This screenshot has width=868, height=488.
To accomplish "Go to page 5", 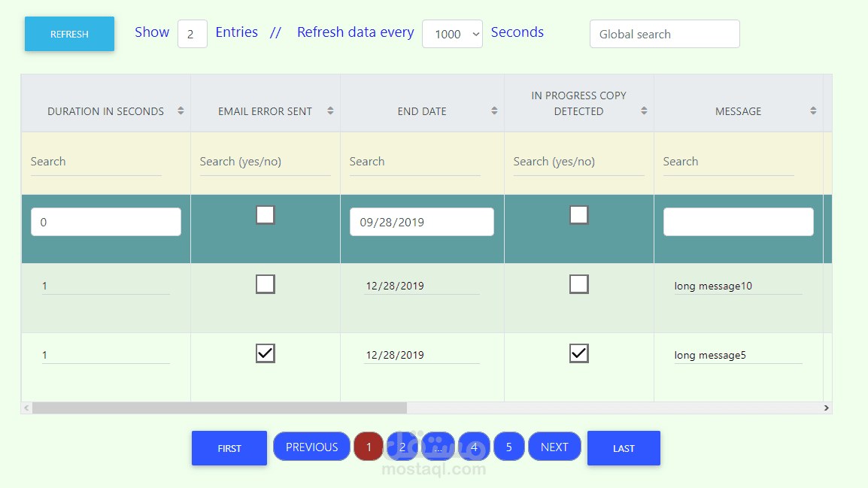I will [x=509, y=447].
